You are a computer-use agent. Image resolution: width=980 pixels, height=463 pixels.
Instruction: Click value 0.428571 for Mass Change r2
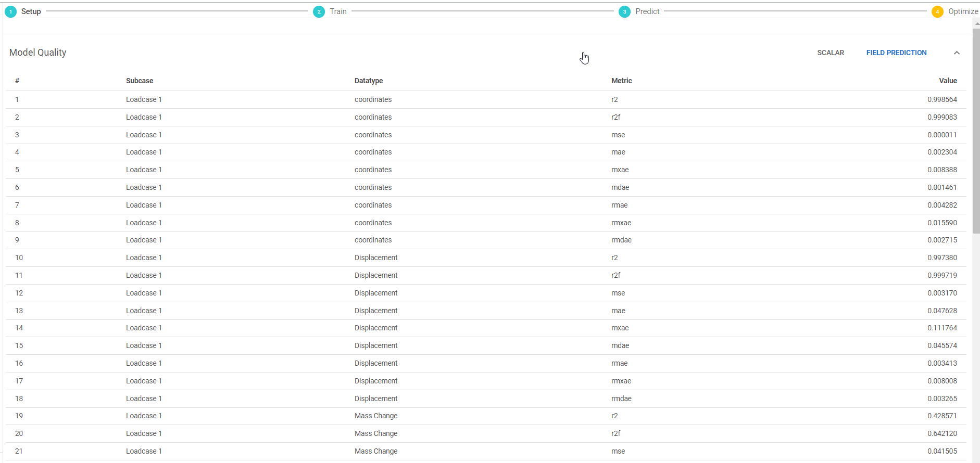tap(942, 416)
